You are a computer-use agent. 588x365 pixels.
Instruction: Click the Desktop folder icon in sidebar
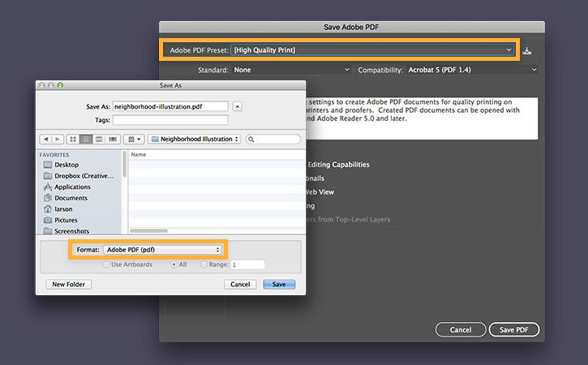[x=48, y=165]
